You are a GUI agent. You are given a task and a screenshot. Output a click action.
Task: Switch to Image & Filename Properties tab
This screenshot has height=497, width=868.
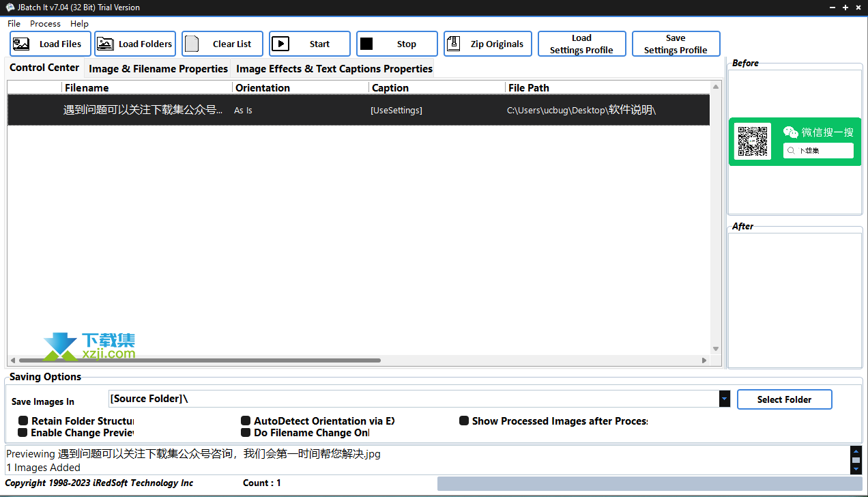158,68
